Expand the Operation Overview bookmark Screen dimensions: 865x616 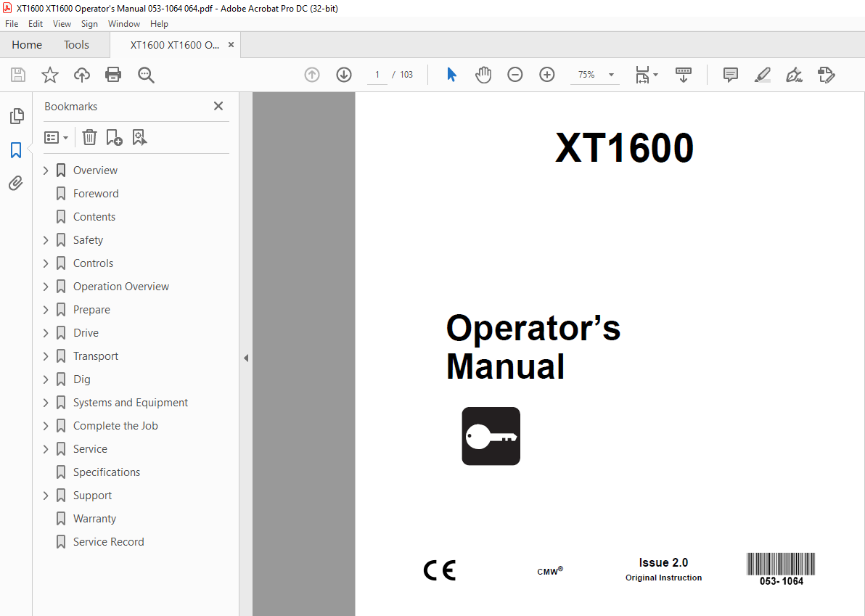click(46, 286)
